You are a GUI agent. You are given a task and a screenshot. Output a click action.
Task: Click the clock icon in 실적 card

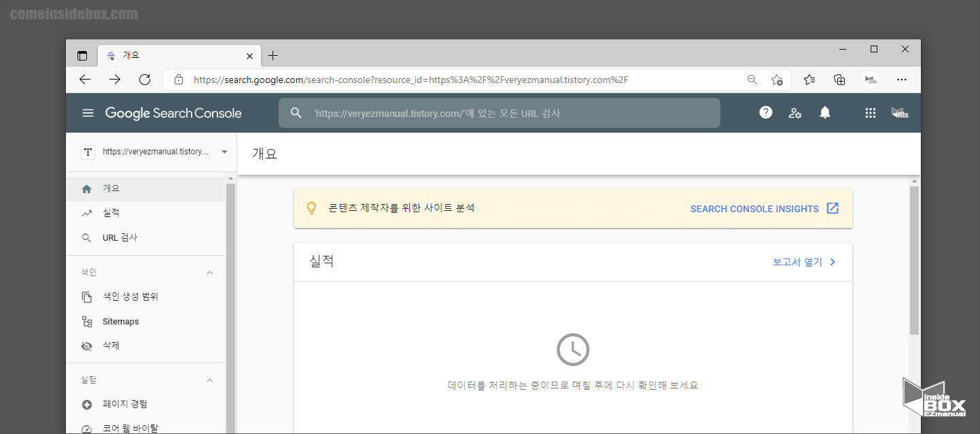[573, 350]
